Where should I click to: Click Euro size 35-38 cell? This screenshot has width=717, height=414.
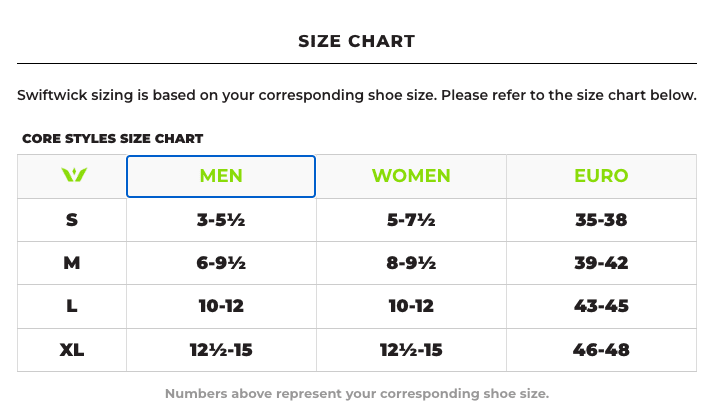pos(601,220)
